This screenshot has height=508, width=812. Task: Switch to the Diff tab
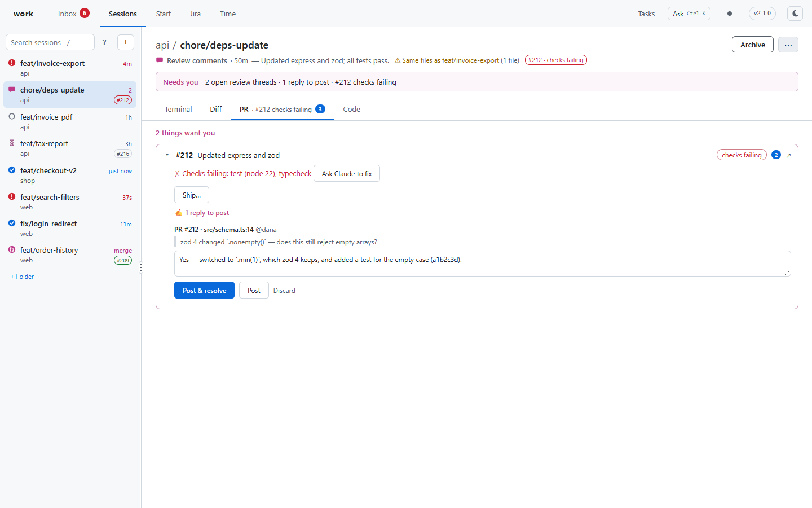pos(216,110)
